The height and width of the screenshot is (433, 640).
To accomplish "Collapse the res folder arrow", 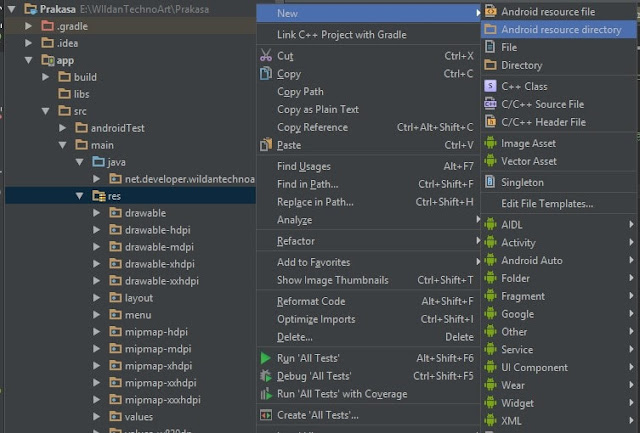I will click(80, 196).
